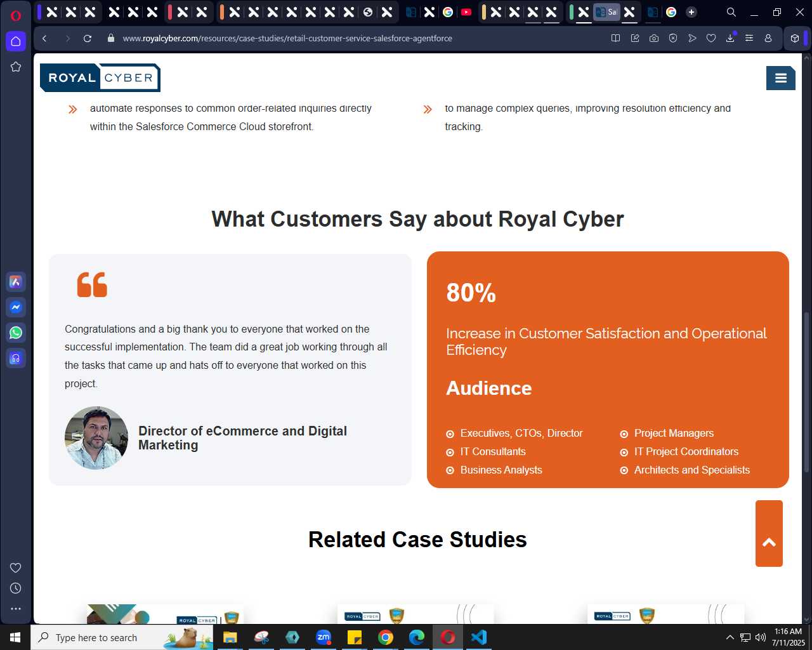
Task: Open the taskbar clock and date
Action: click(x=788, y=637)
